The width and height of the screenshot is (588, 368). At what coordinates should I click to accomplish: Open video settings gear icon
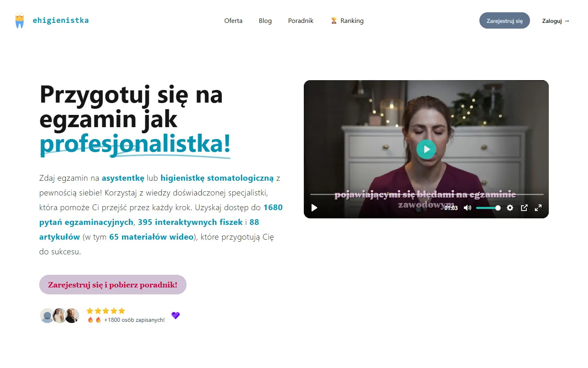pos(510,208)
